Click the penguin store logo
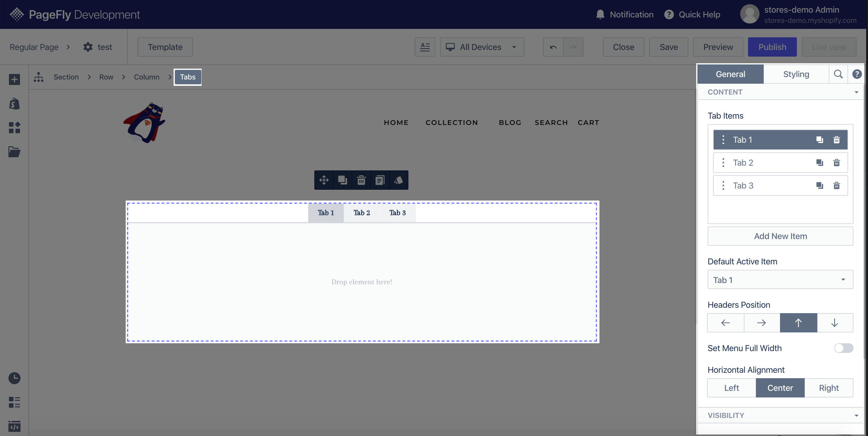868x436 pixels. pos(145,123)
